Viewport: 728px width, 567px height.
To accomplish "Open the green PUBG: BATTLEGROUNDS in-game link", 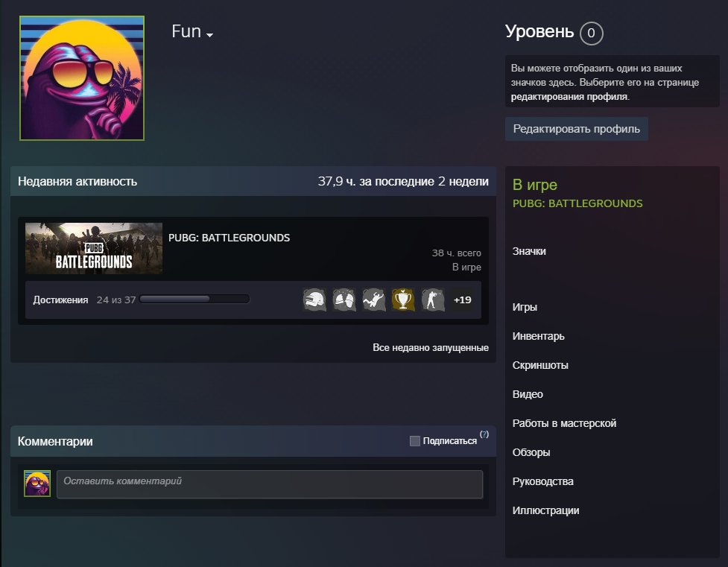I will tap(577, 203).
